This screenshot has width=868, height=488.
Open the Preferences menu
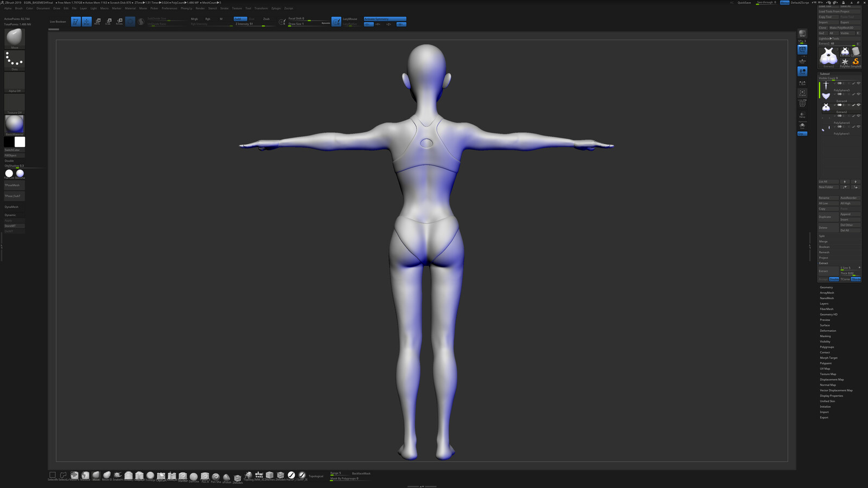coord(169,8)
